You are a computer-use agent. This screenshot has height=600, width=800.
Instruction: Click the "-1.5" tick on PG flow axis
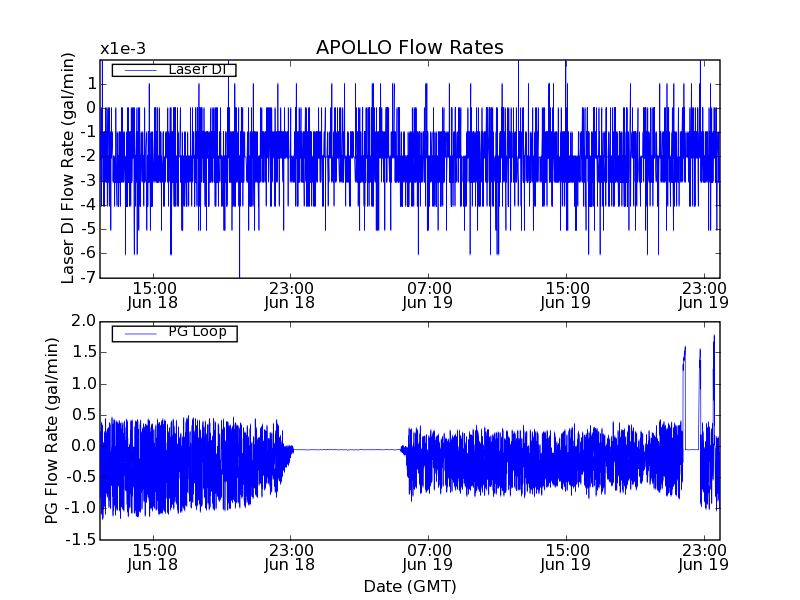click(81, 539)
